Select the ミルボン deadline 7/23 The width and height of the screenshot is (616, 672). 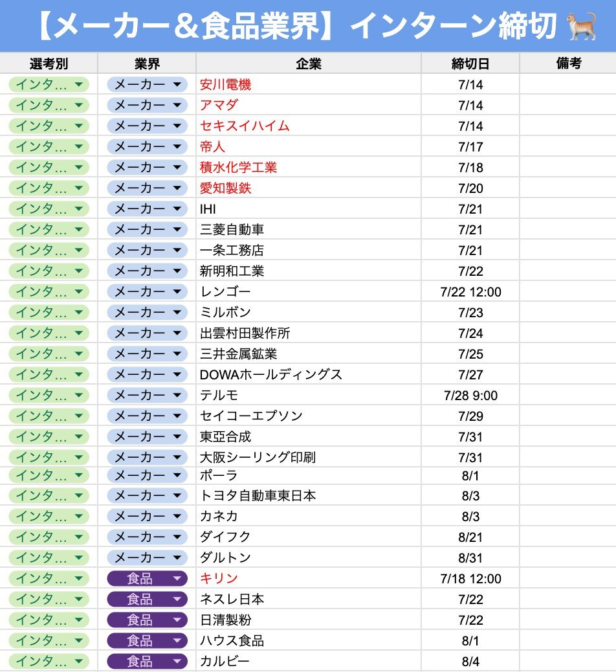470,313
